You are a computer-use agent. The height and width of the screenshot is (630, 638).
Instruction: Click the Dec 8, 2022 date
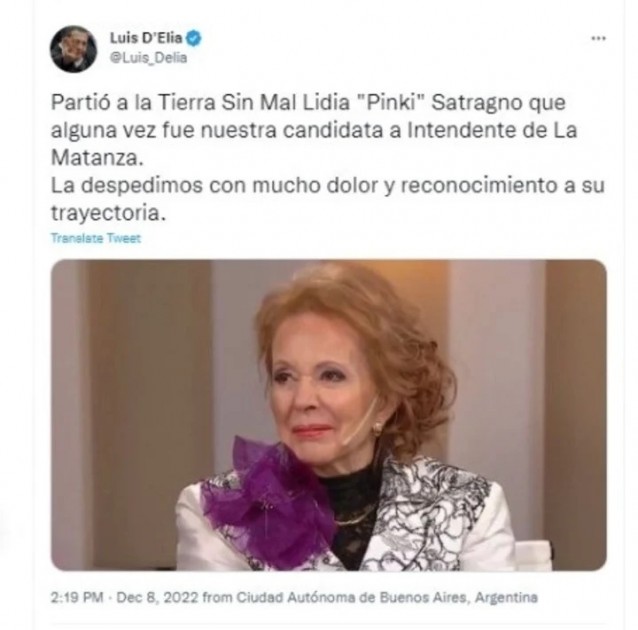tap(157, 597)
